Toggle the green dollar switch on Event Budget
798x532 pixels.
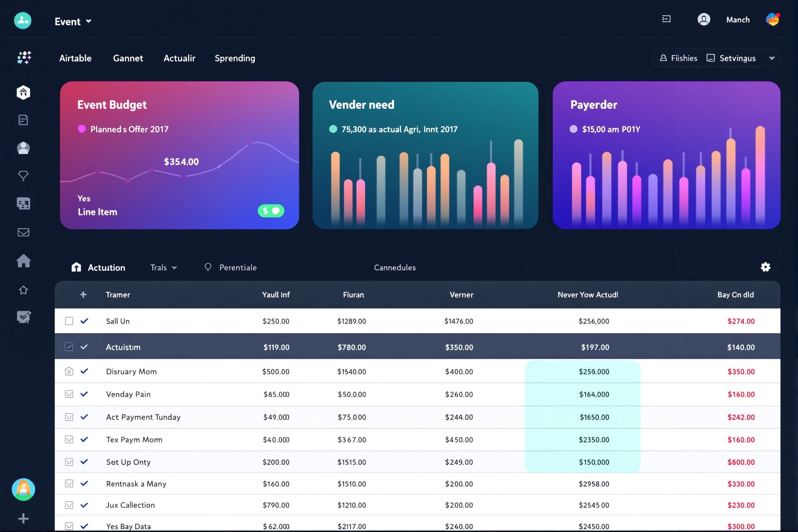click(271, 211)
